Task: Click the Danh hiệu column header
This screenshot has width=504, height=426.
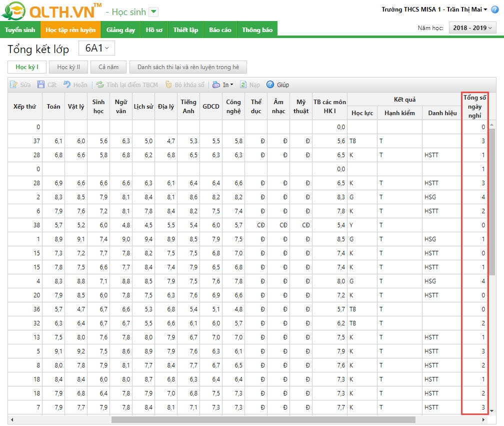Action: [x=442, y=113]
